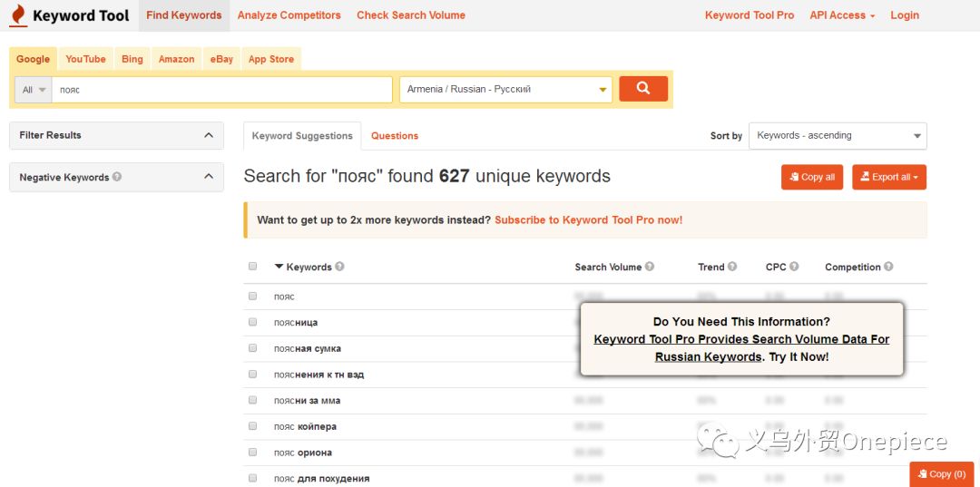Click the keyword text пояс для похудения
This screenshot has height=487, width=980.
321,479
